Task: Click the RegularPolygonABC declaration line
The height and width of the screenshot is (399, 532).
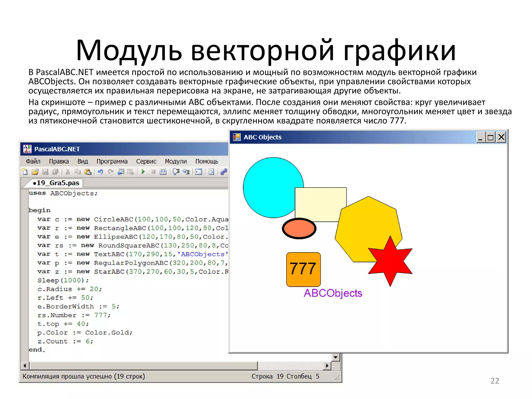Action: pyautogui.click(x=133, y=263)
